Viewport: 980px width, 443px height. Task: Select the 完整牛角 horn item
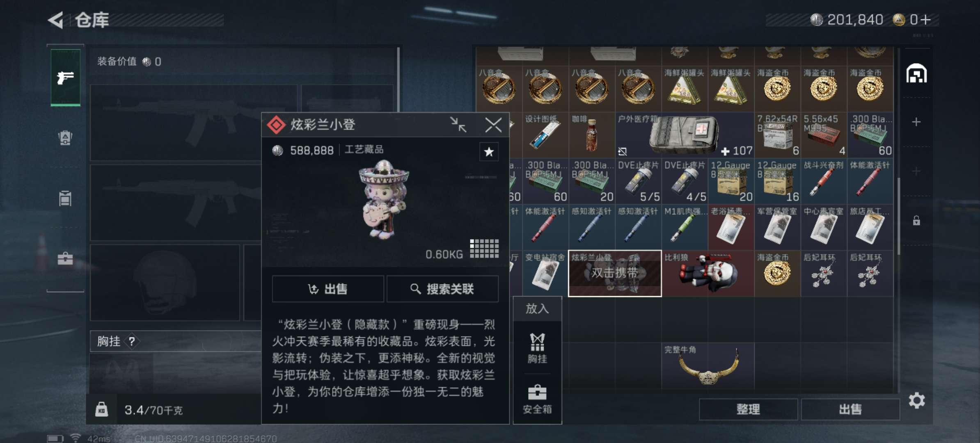point(708,366)
